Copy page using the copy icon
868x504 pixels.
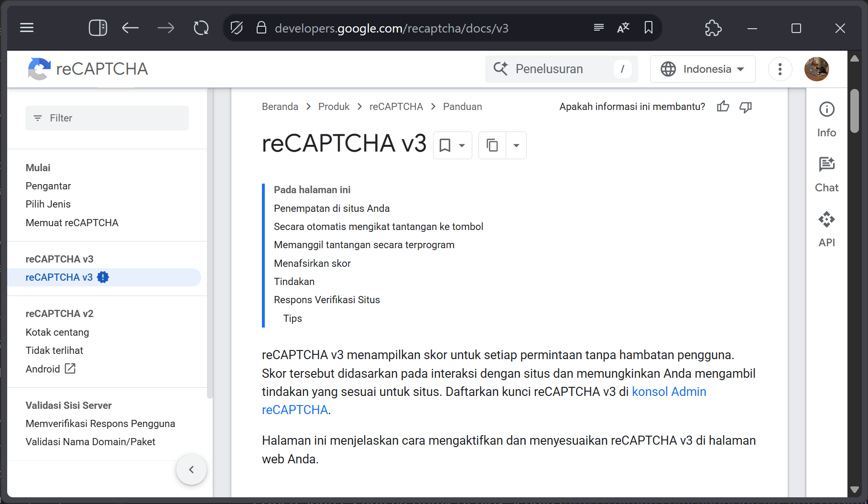coord(492,145)
